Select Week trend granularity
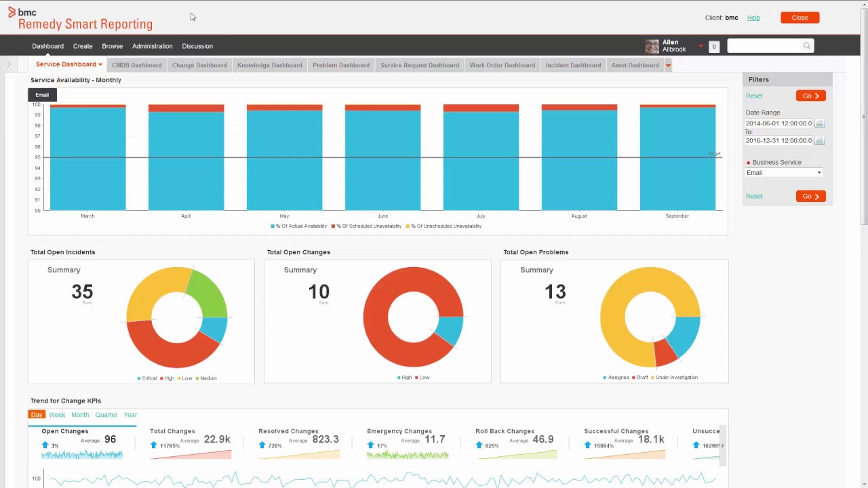The width and height of the screenshot is (868, 488). tap(57, 415)
